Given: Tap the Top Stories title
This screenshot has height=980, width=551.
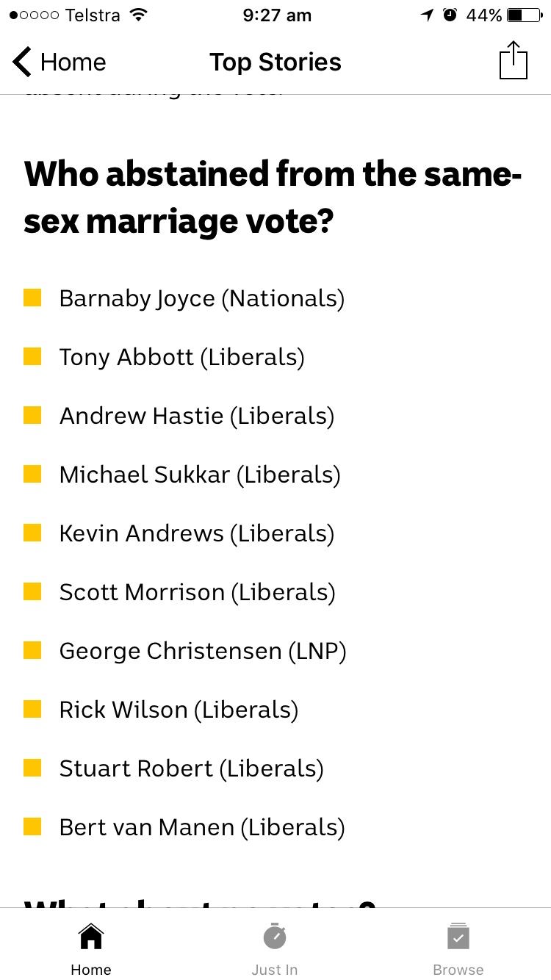Looking at the screenshot, I should coord(275,62).
